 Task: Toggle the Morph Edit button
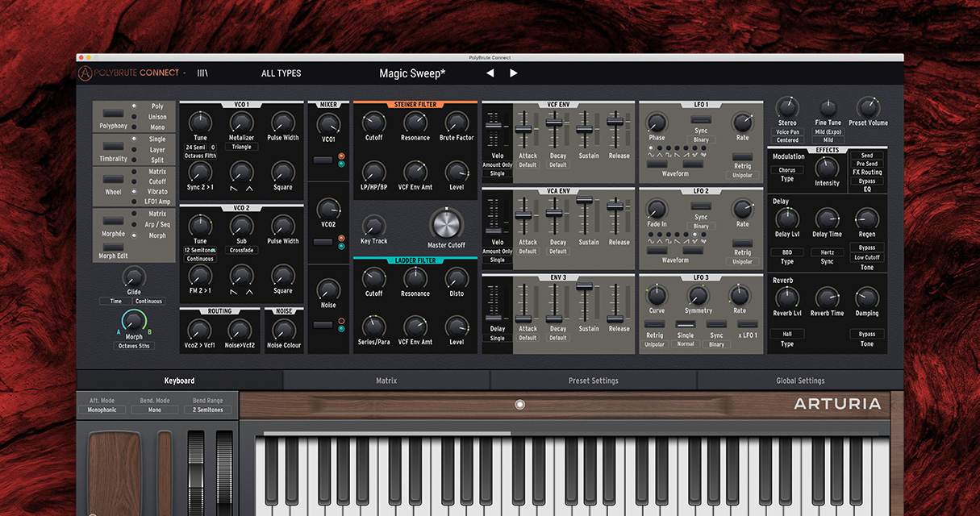[113, 245]
